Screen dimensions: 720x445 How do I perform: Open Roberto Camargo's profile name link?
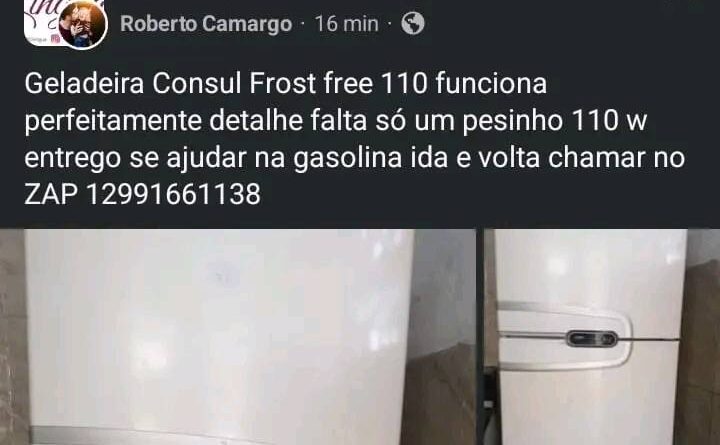206,24
